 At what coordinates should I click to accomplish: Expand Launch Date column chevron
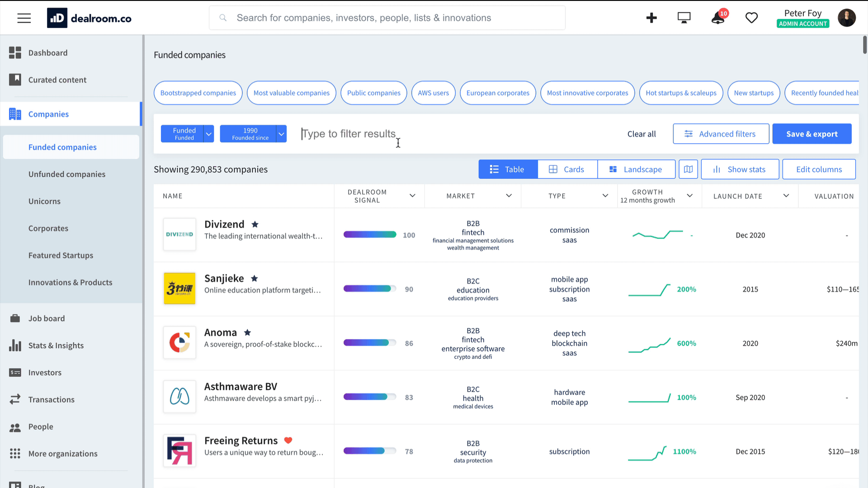click(786, 196)
